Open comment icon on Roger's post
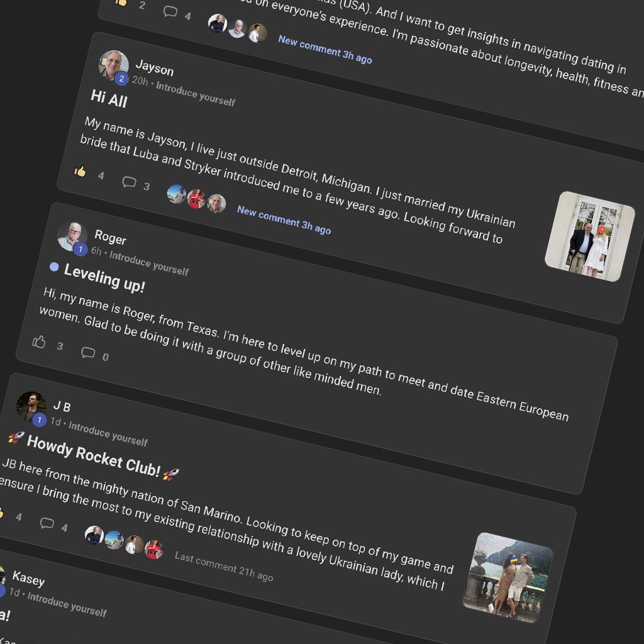Viewport: 644px width, 644px height. pyautogui.click(x=88, y=352)
